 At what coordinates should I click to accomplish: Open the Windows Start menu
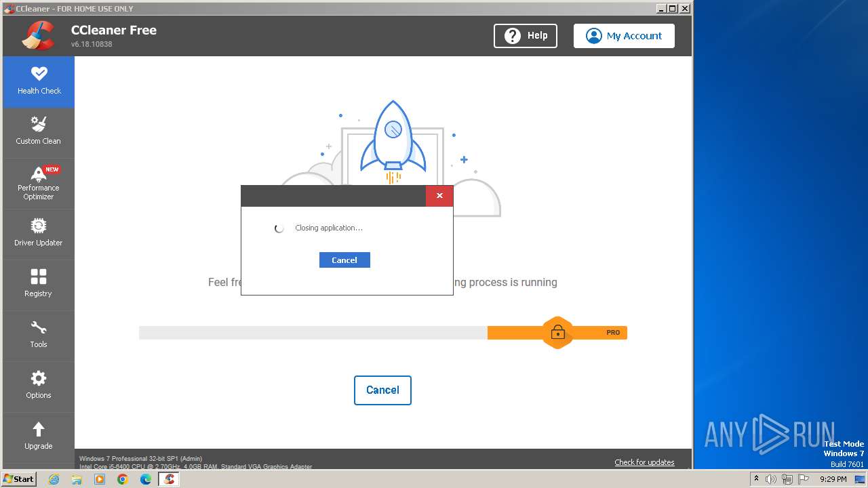tap(19, 479)
